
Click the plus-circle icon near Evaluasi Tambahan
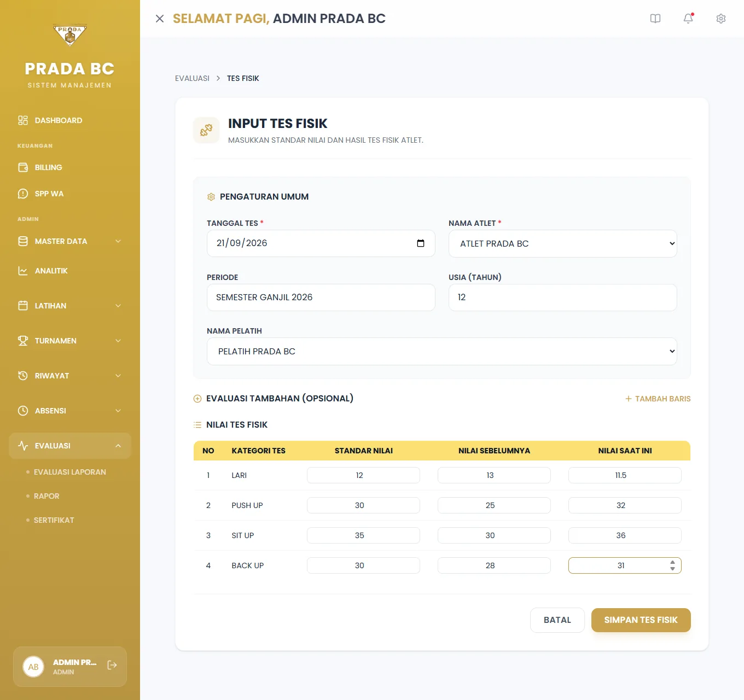(x=197, y=399)
